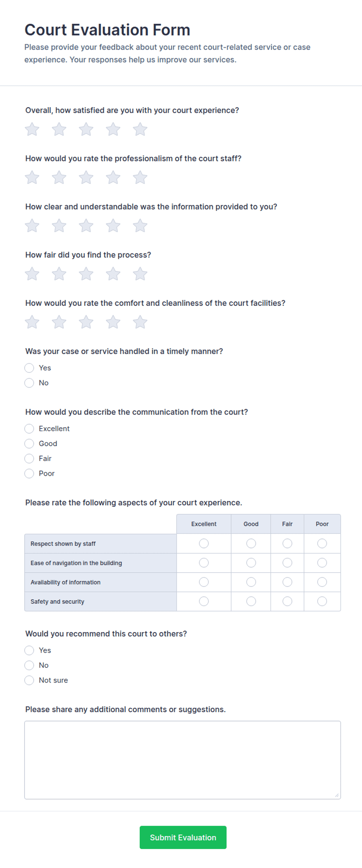Choose second star for facilities cleanliness
The image size is (362, 868).
[x=59, y=322]
